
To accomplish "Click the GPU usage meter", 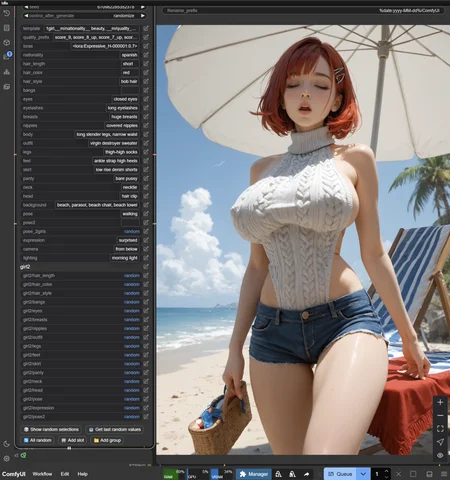I will [x=198, y=474].
